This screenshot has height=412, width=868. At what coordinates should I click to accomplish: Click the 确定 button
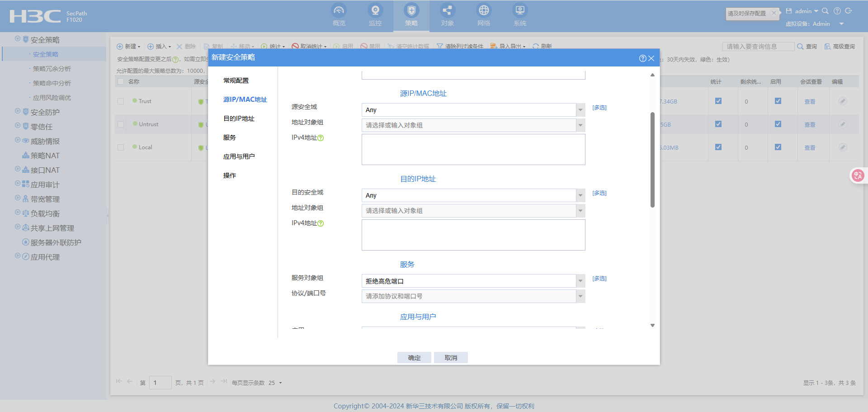(414, 358)
